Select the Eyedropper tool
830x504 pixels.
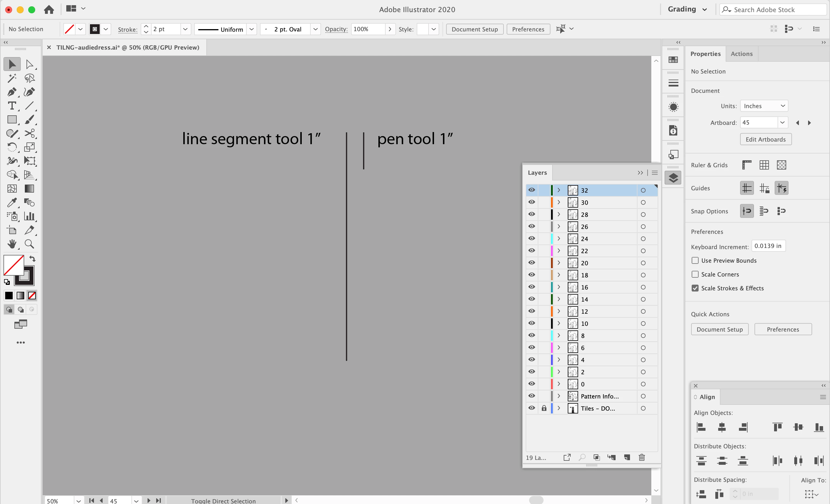tap(12, 202)
